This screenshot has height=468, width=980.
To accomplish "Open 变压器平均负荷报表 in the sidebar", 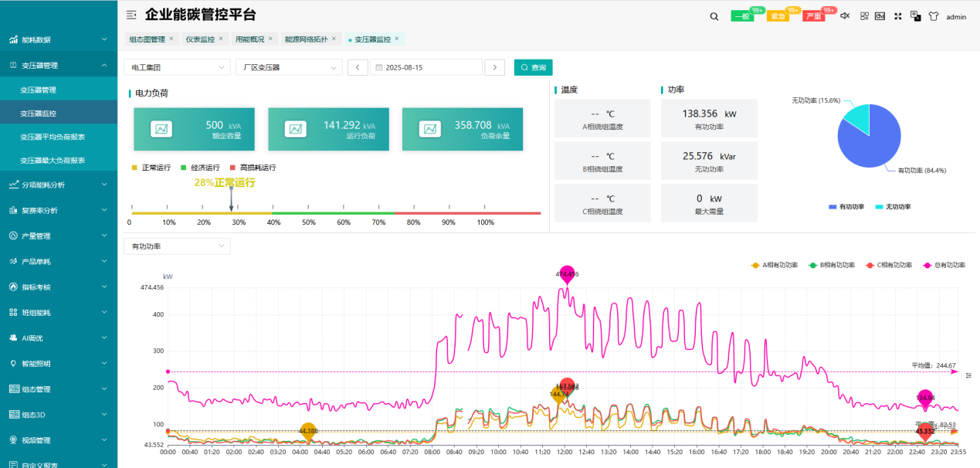I will [x=53, y=137].
